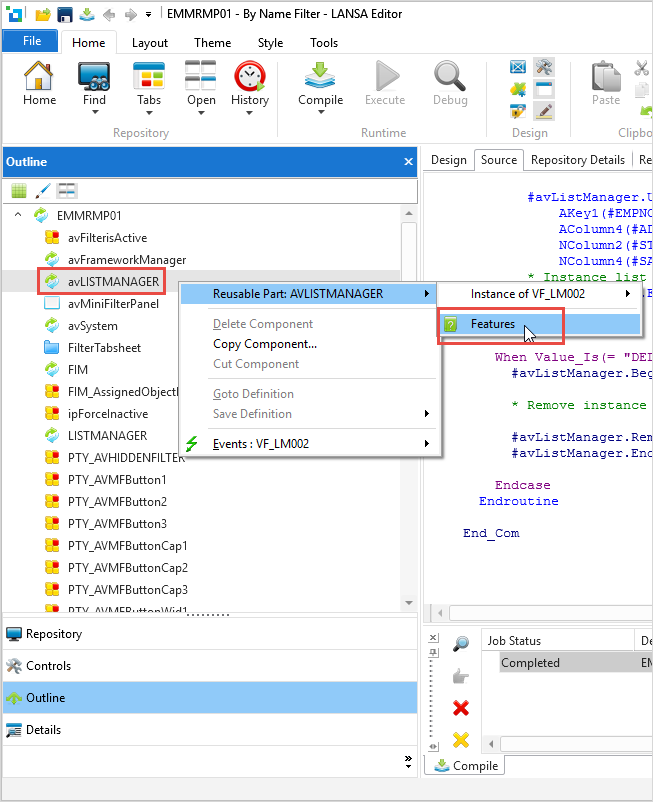Open the Tabs dropdown arrow
Image resolution: width=653 pixels, height=802 pixels.
point(149,112)
